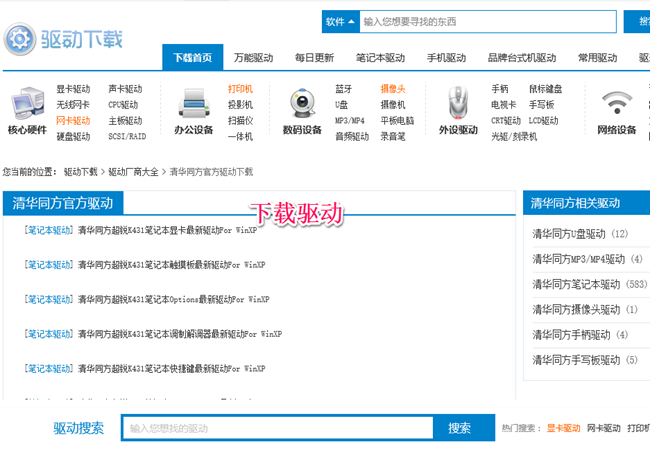This screenshot has width=650, height=450.
Task: Focus the 驱动搜索 input box
Action: 278,428
